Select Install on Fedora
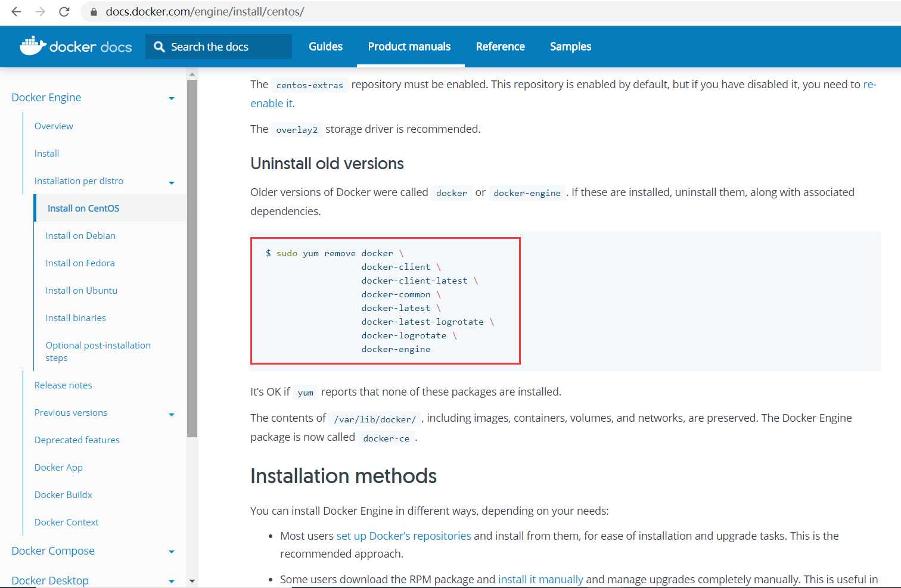 coord(80,263)
